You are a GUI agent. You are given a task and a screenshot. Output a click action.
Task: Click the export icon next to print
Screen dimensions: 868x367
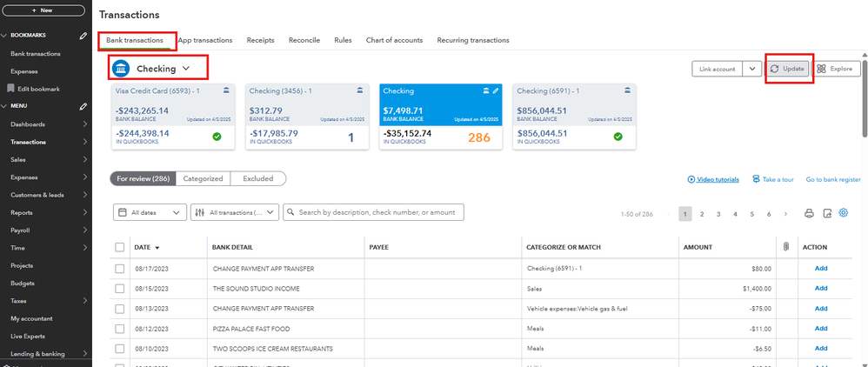coord(827,213)
